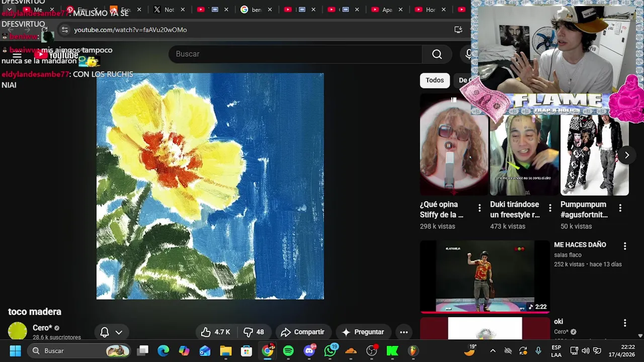This screenshot has width=644, height=362.
Task: Click the microphone icon in system tray
Action: (x=538, y=350)
